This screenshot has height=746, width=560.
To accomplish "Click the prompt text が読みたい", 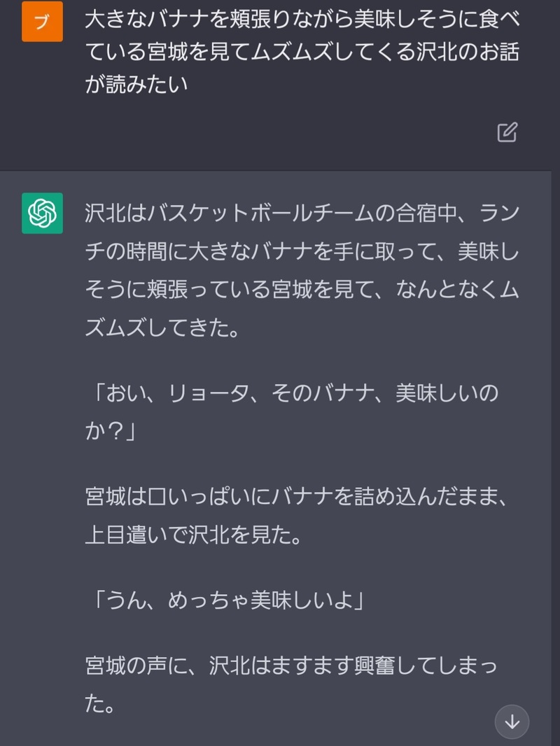I will click(x=136, y=89).
